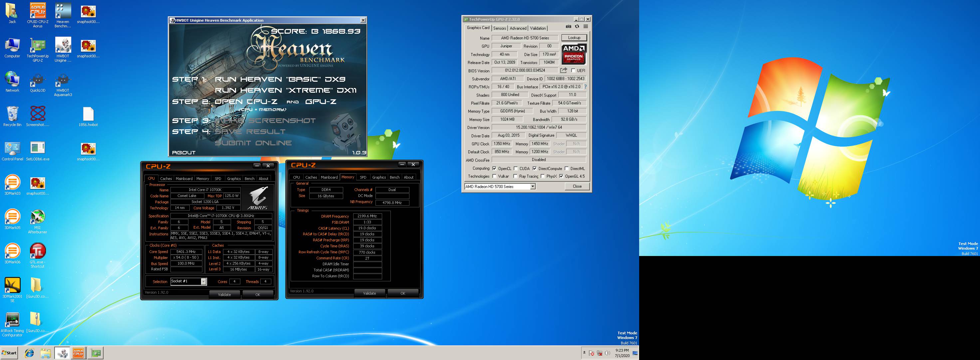Screen dimensions: 980x360
Task: Show hidden tray icons arrow
Action: [x=584, y=353]
